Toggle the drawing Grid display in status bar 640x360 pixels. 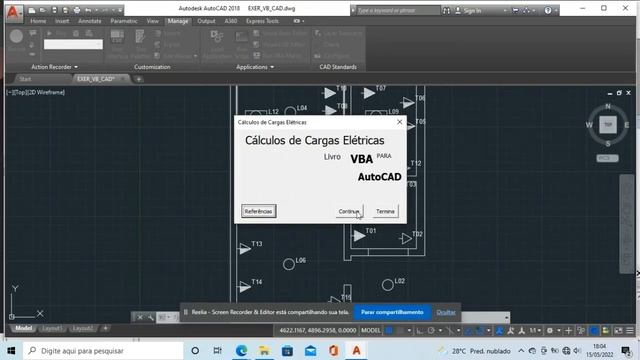click(389, 331)
